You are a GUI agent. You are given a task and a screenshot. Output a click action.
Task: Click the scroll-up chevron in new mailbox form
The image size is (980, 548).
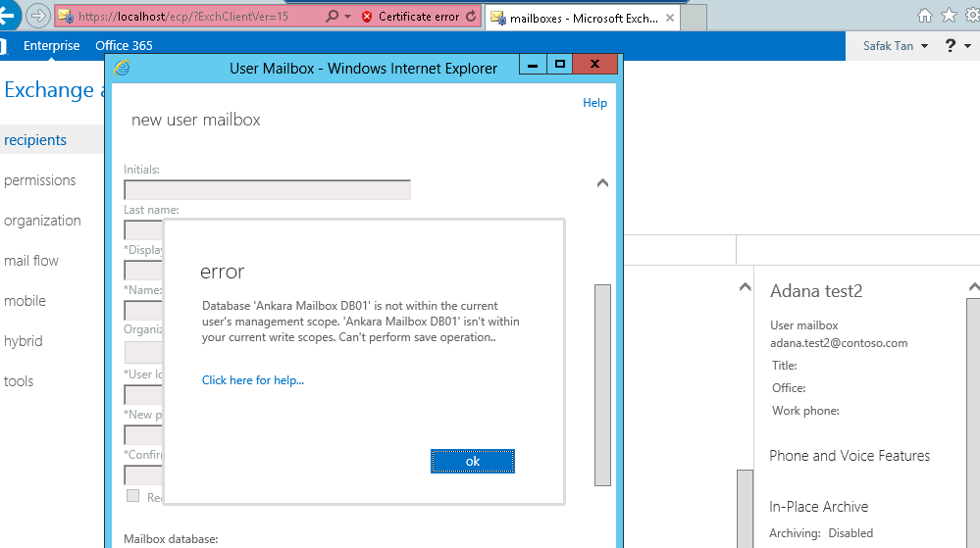click(x=602, y=183)
